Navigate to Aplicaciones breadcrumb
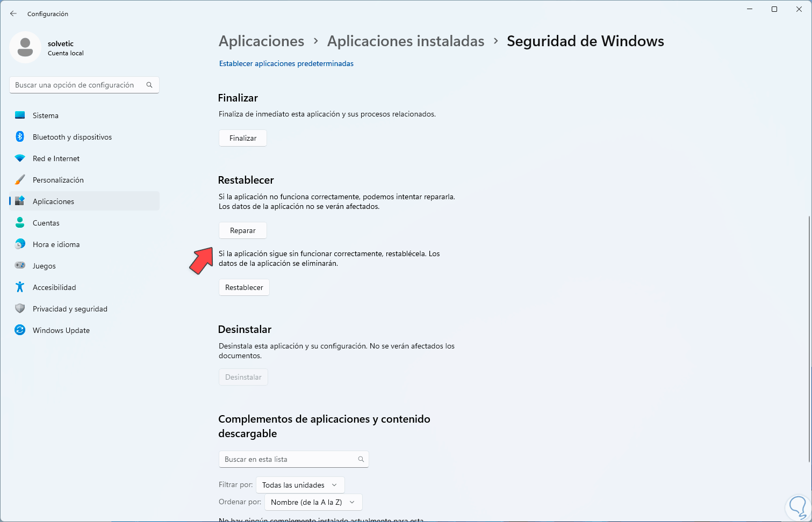 [x=262, y=41]
